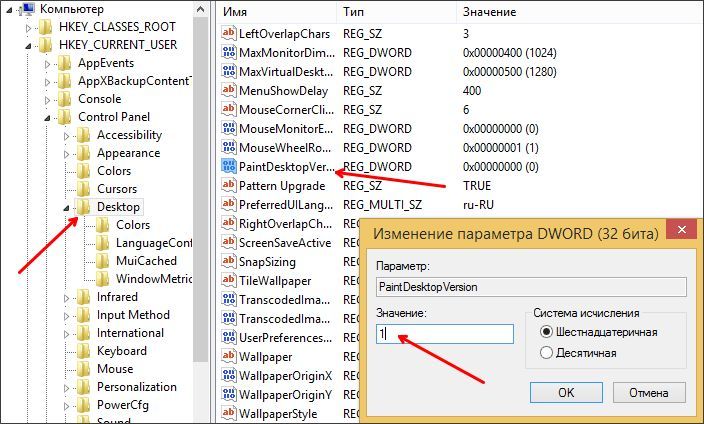
Task: Click the TileWallpaper string icon
Action: pyautogui.click(x=229, y=280)
